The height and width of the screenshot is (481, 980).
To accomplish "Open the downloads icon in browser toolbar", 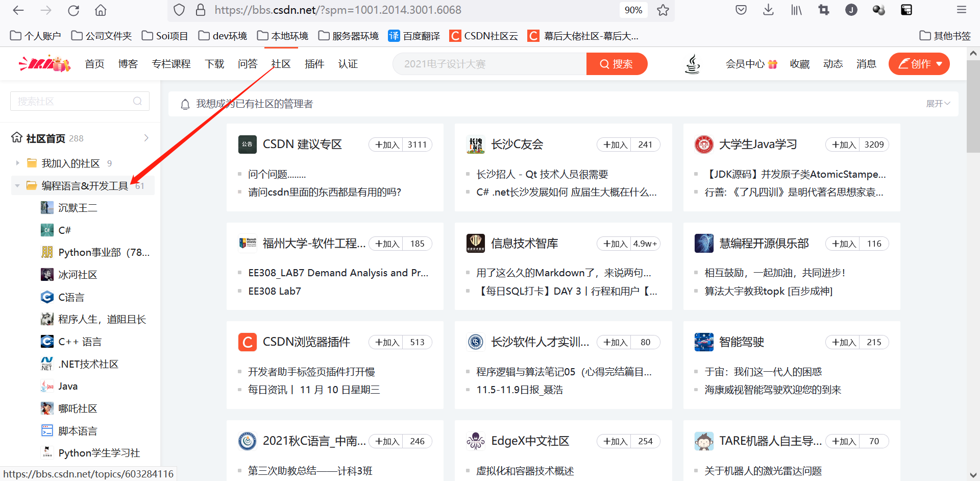I will click(768, 10).
